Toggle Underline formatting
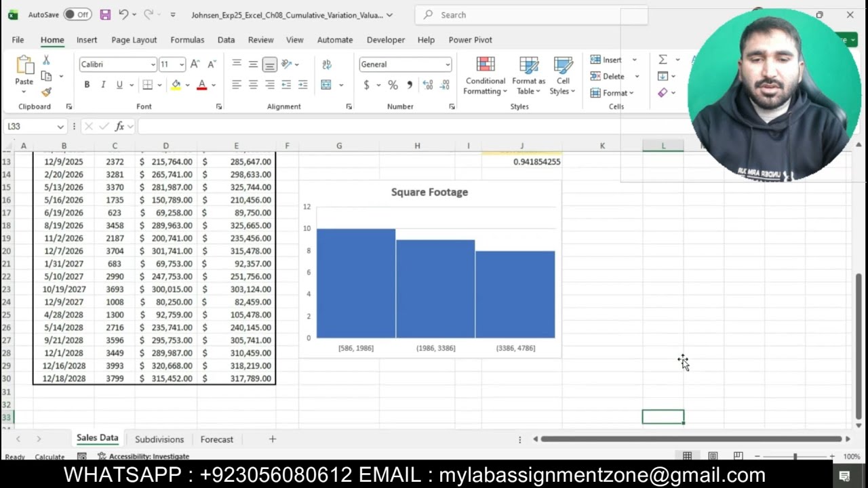 (x=119, y=85)
